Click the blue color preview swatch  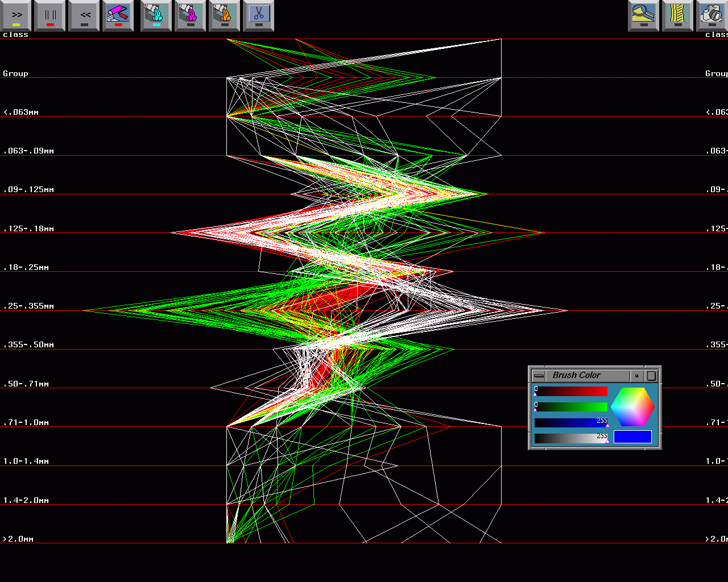(x=632, y=436)
